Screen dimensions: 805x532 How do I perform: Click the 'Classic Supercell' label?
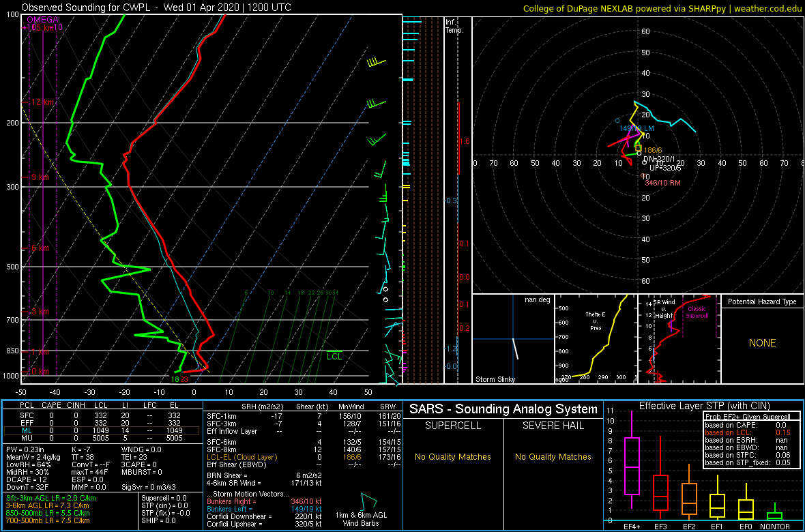[697, 312]
